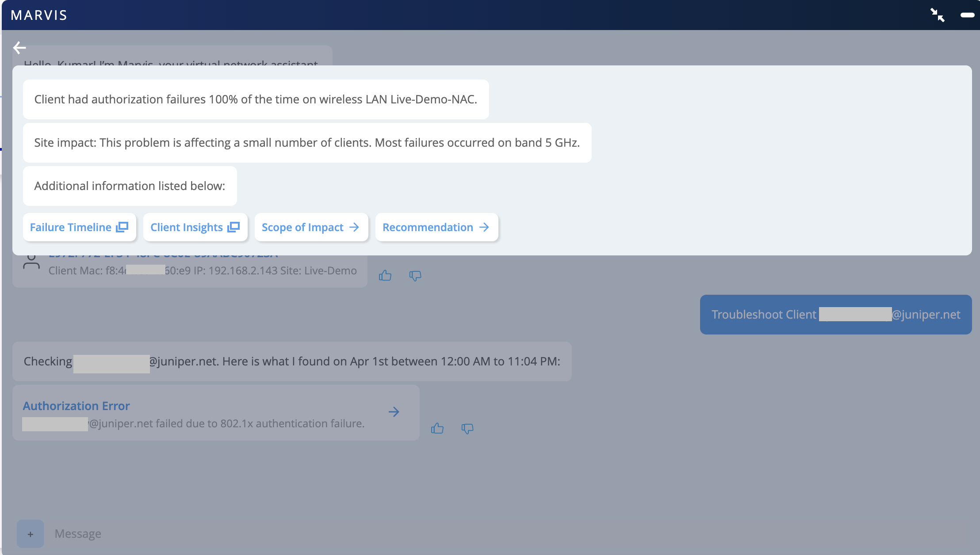Click the plus icon beside Message
Screen dimensions: 980x555
click(30, 534)
